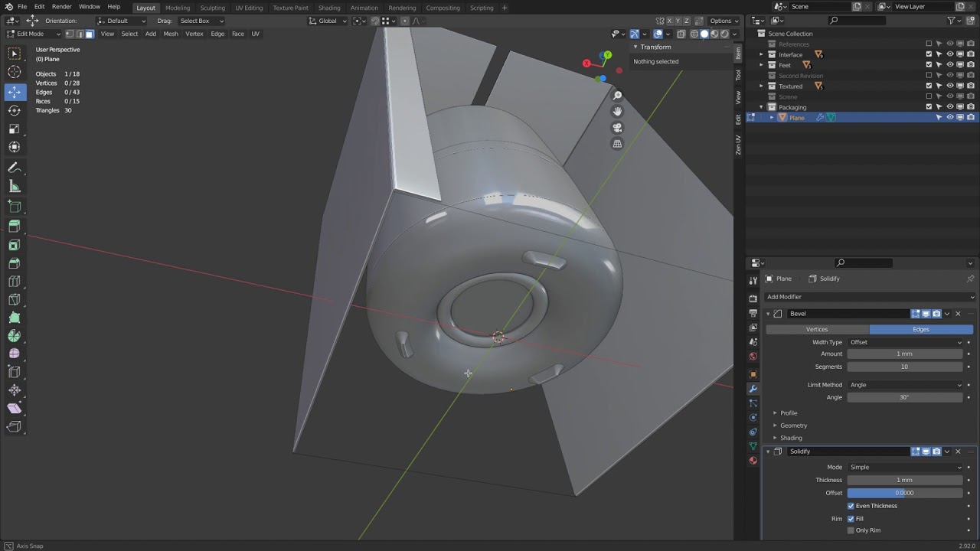This screenshot has height=551, width=980.
Task: Pin the properties editor context
Action: point(970,279)
